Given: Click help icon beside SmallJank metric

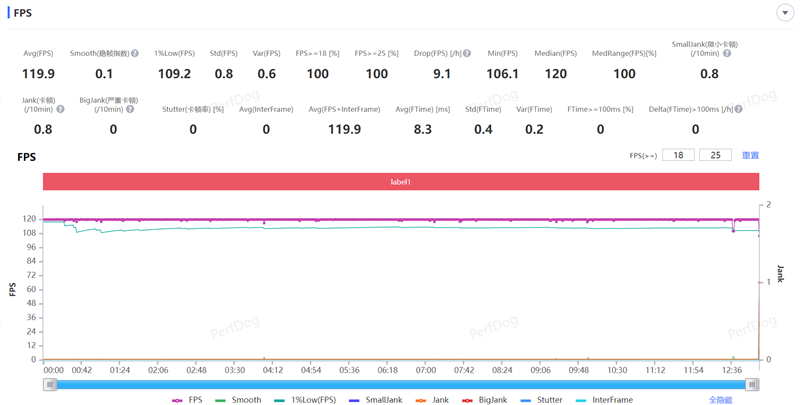Looking at the screenshot, I should [x=726, y=53].
